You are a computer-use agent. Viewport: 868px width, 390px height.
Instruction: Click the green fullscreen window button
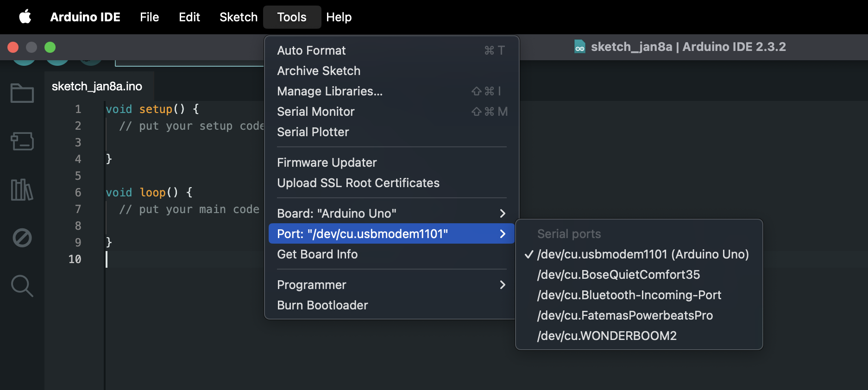[50, 47]
